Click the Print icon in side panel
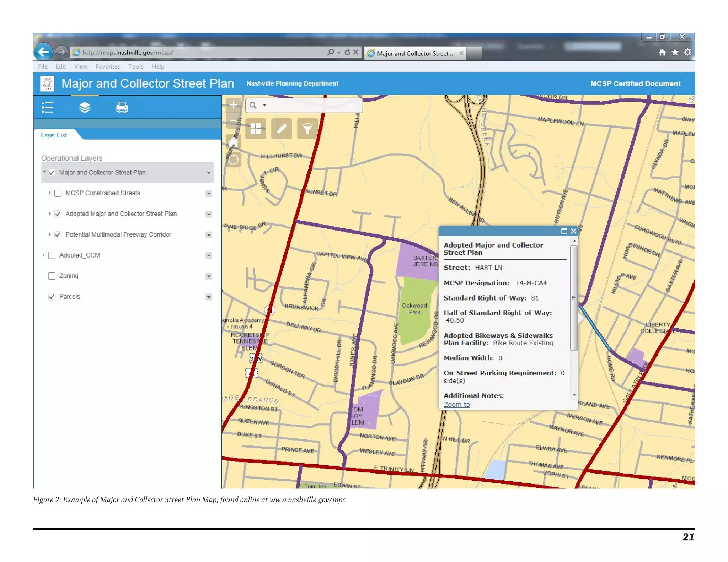The width and height of the screenshot is (728, 562). [122, 107]
